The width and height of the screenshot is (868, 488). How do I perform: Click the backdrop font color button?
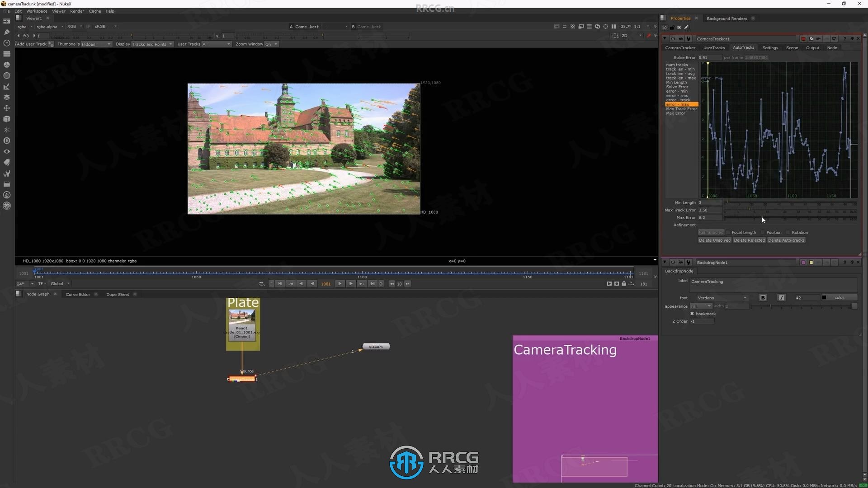tap(839, 298)
